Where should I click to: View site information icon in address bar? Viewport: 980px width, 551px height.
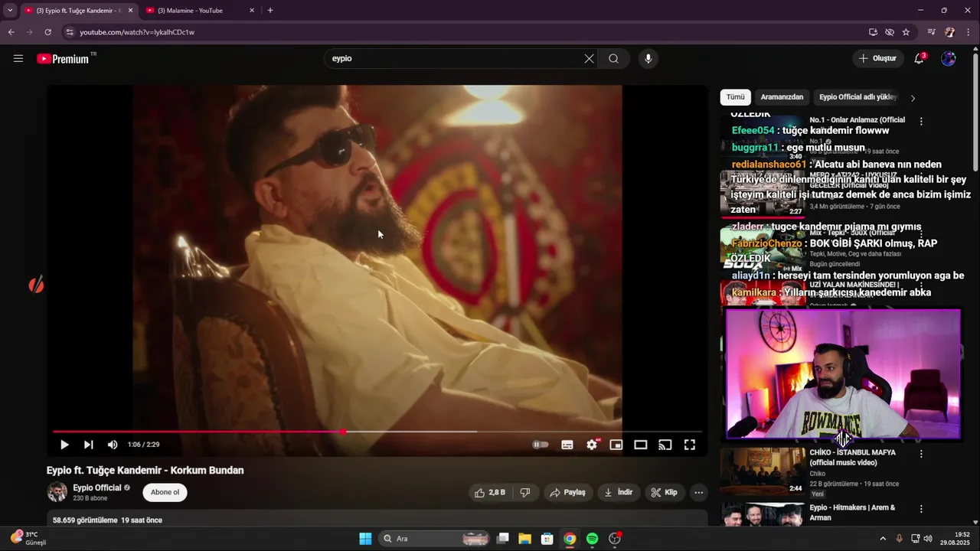click(x=70, y=32)
